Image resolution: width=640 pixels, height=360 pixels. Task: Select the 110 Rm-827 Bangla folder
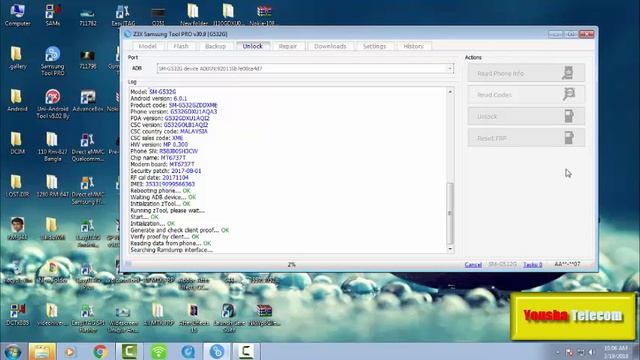[x=53, y=147]
